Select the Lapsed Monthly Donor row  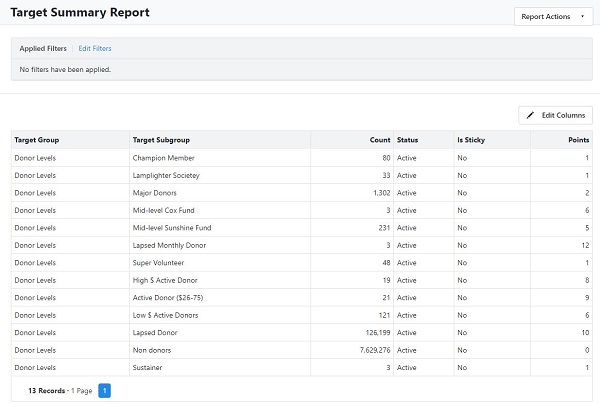click(302, 245)
